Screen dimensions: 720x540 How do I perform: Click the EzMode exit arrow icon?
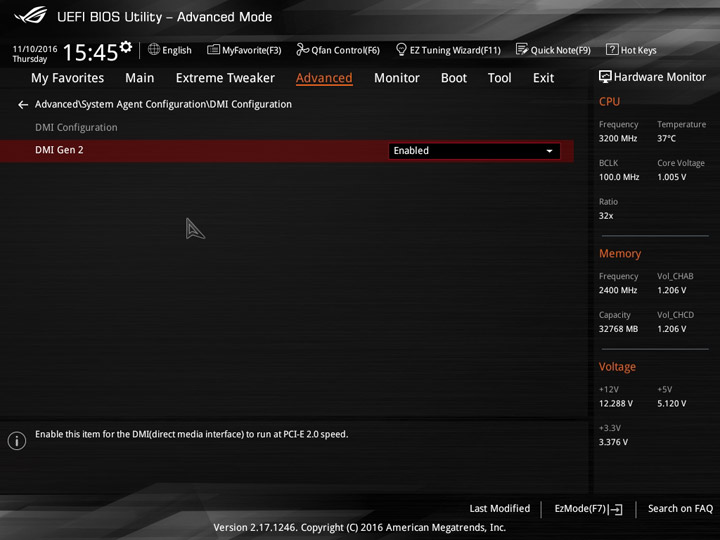616,509
